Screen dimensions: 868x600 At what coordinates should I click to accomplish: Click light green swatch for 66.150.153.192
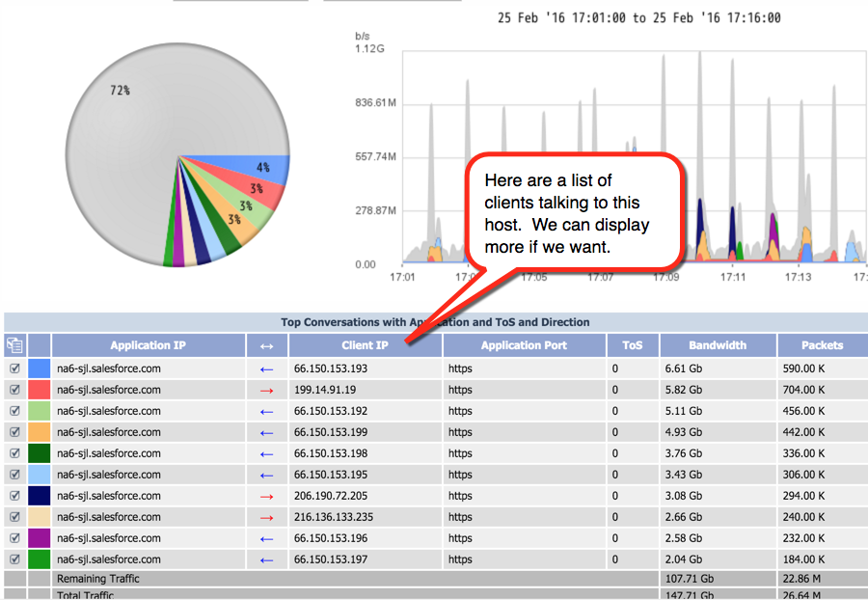tap(40, 411)
